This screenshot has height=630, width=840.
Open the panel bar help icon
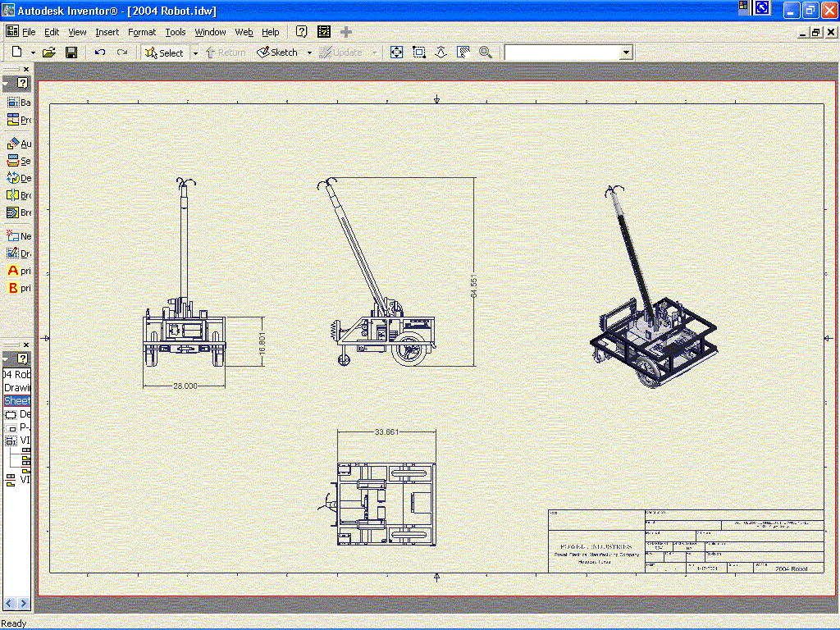(22, 83)
